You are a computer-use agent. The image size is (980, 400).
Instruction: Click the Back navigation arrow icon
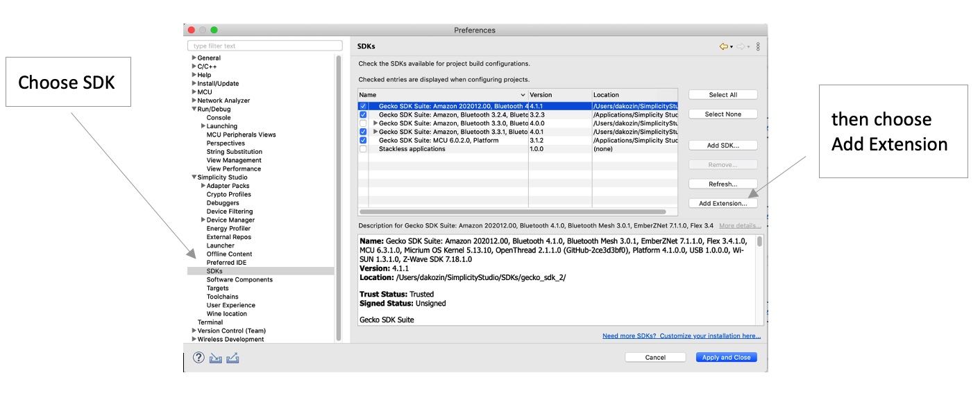[x=724, y=46]
